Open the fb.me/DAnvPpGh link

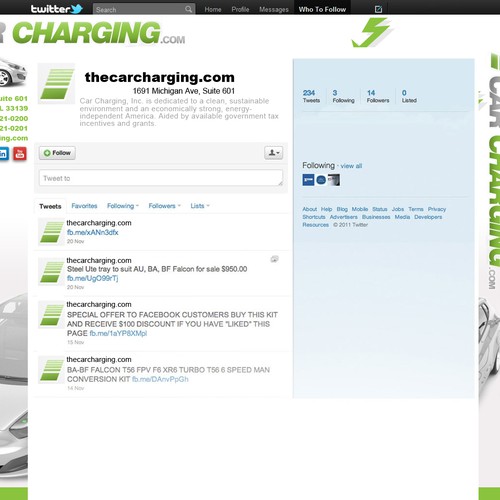[160, 379]
